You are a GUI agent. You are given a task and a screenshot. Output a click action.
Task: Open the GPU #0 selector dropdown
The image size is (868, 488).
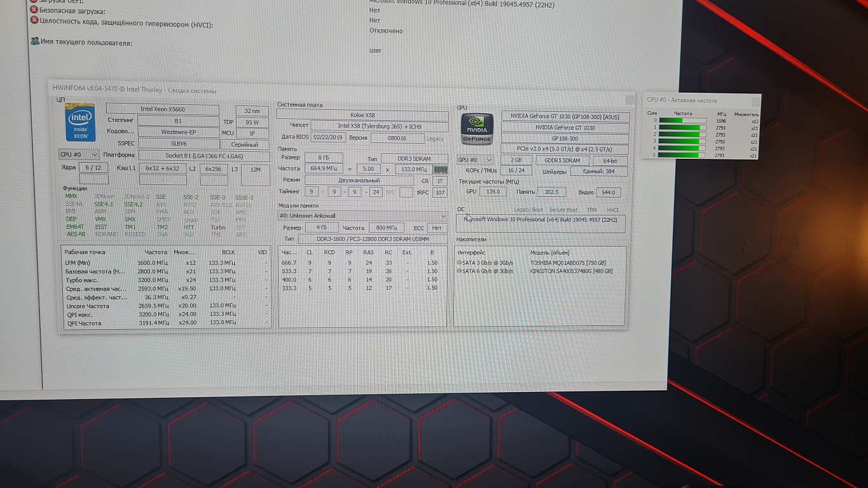[x=475, y=160]
